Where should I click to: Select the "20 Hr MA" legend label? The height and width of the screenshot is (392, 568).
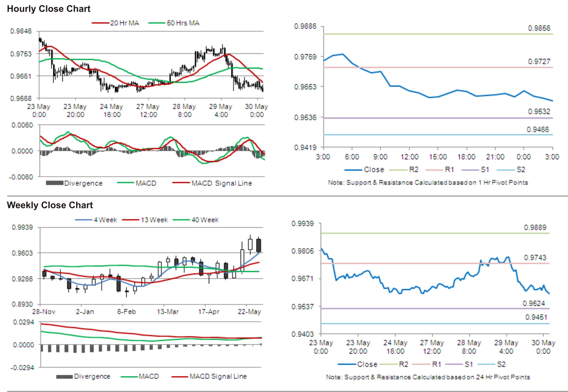[125, 23]
